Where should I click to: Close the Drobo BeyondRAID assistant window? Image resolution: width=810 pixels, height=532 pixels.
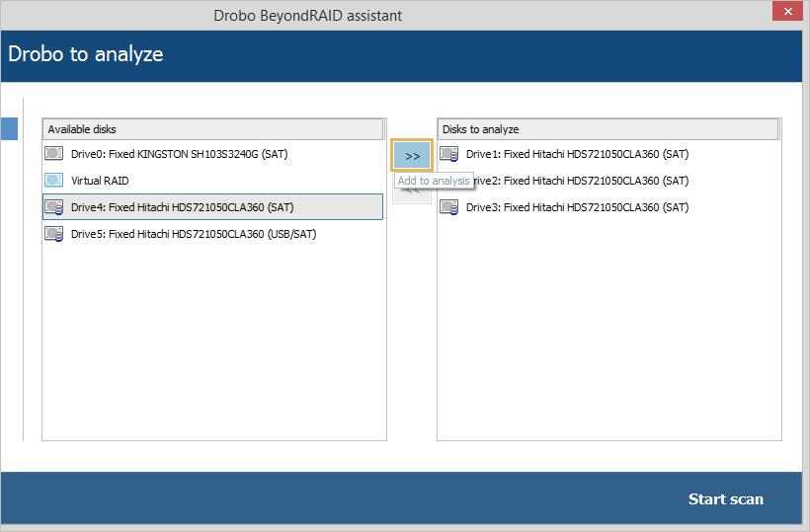[785, 12]
